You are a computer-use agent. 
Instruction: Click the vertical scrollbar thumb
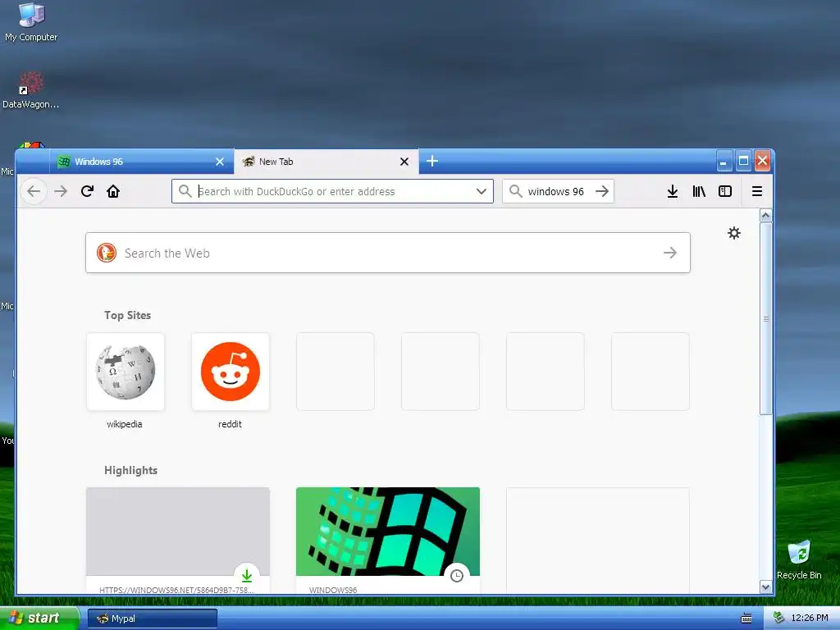tap(766, 318)
